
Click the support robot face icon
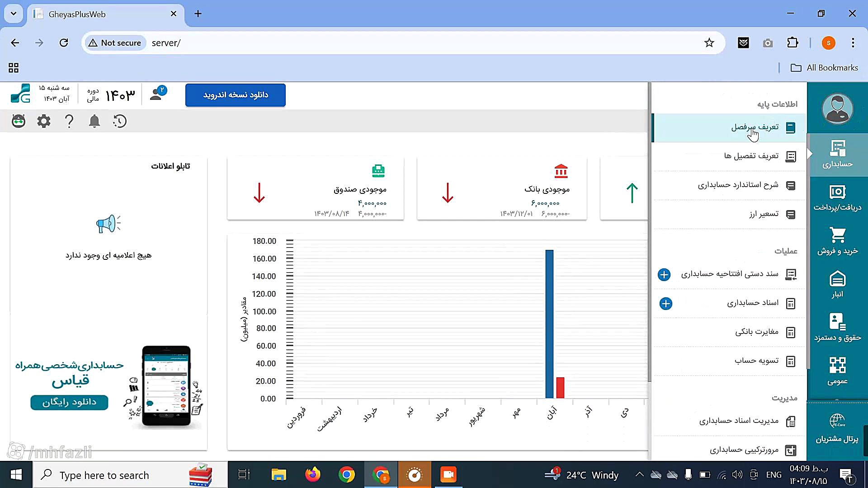19,121
